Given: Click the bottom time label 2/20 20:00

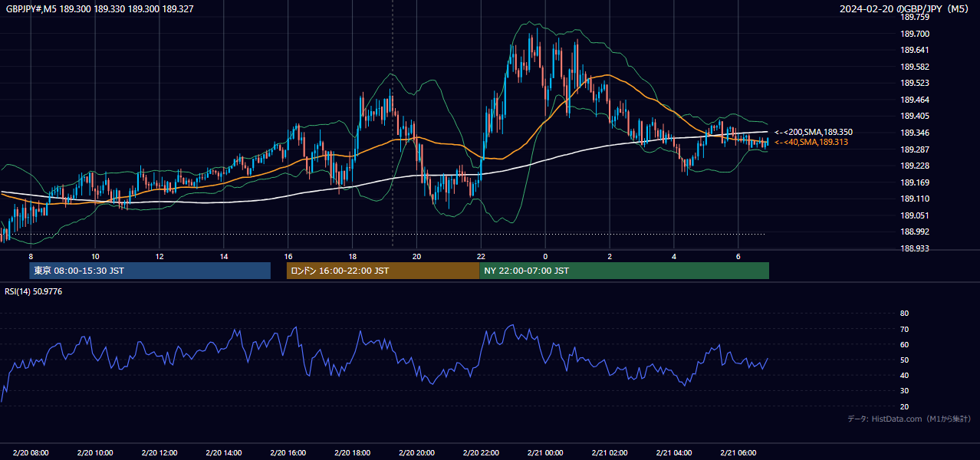Looking at the screenshot, I should point(416,453).
